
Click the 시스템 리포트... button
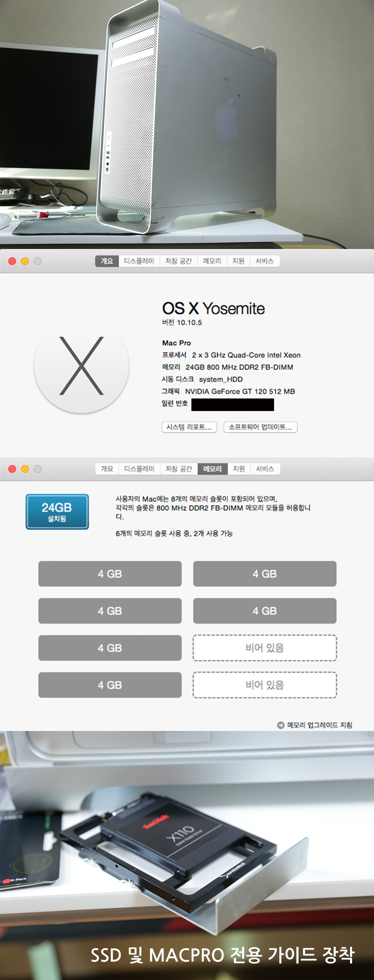pyautogui.click(x=189, y=427)
